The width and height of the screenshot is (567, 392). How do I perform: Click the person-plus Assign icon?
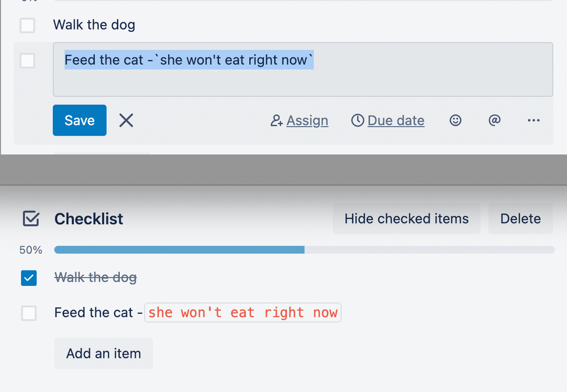276,120
